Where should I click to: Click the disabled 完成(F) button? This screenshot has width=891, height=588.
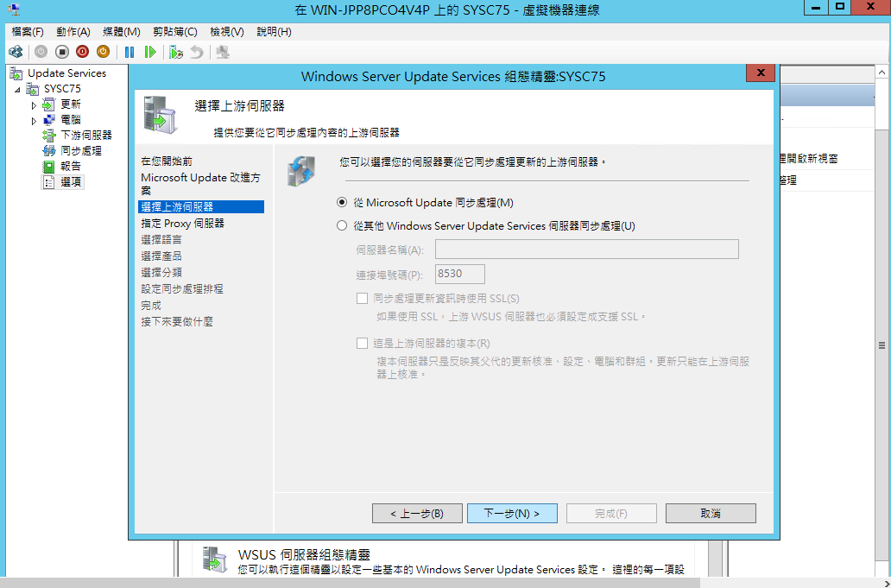(611, 514)
